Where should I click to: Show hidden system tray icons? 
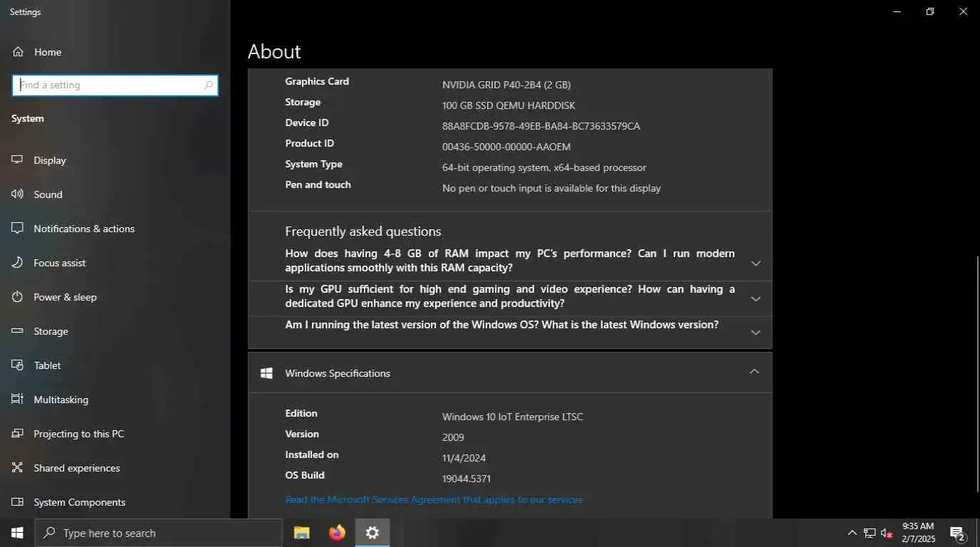click(852, 533)
